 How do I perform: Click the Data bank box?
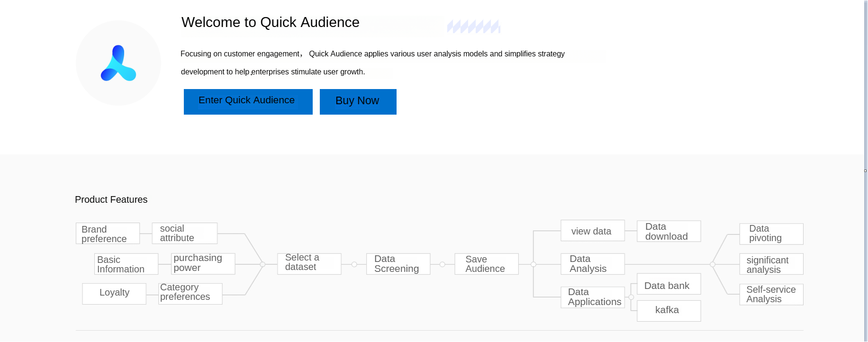click(669, 284)
